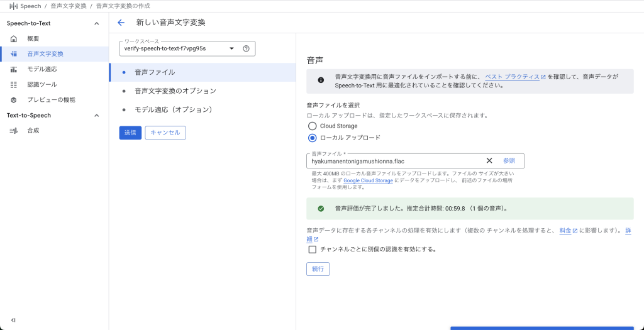Select the Cloud Storage radio button
This screenshot has height=330, width=644.
(312, 126)
